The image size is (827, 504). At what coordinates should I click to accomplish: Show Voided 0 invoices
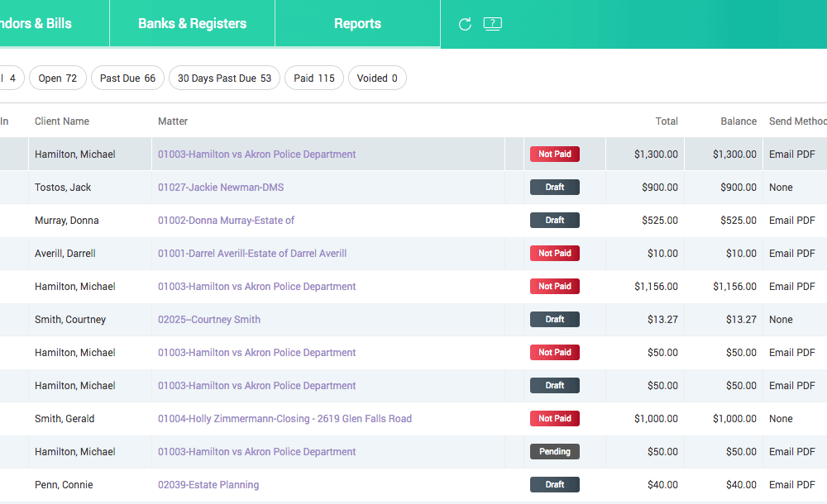coord(377,78)
